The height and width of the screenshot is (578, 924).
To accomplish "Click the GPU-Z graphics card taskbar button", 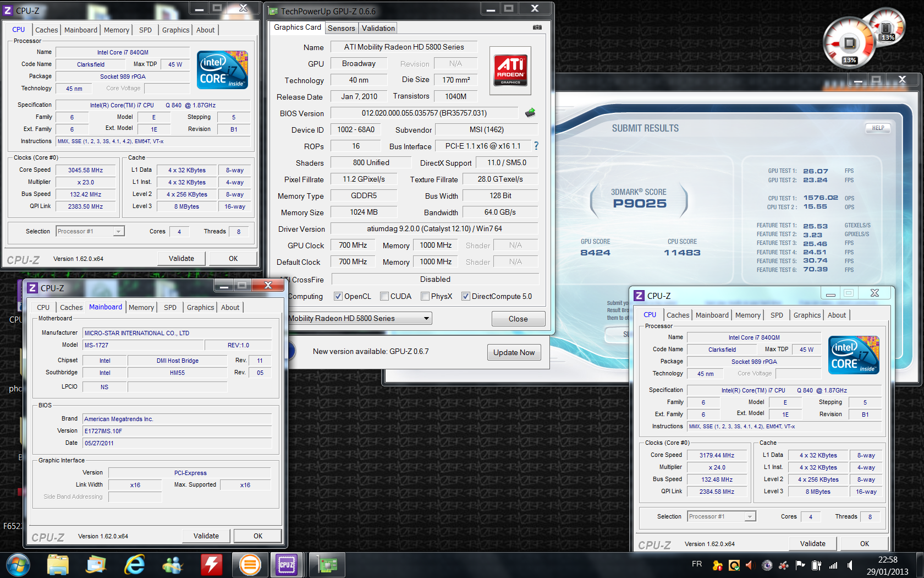I will point(328,565).
